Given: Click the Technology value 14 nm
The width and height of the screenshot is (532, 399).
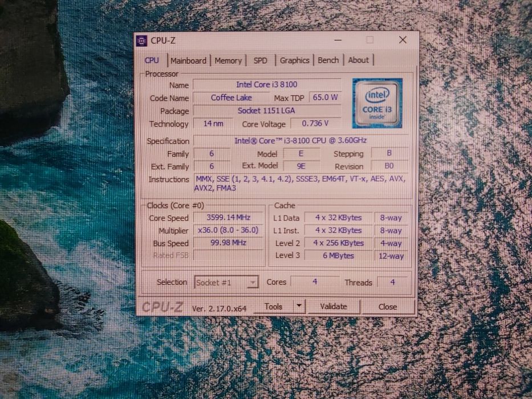Looking at the screenshot, I should click(x=213, y=124).
